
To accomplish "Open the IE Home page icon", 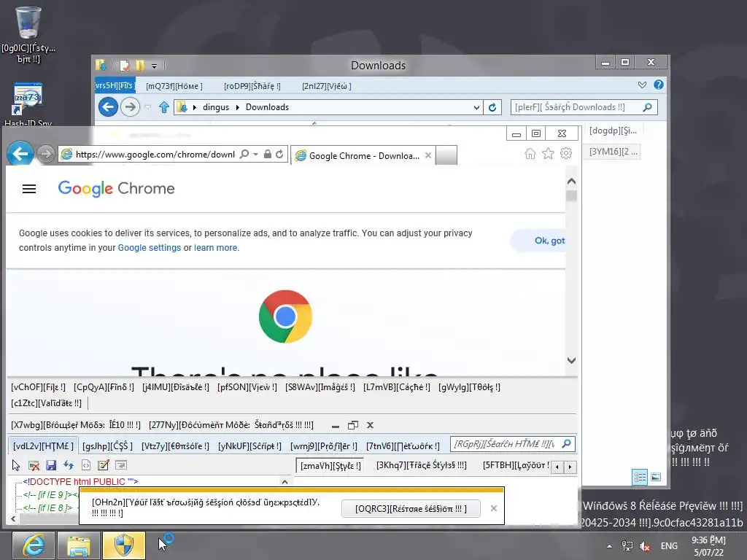I will coord(530,154).
